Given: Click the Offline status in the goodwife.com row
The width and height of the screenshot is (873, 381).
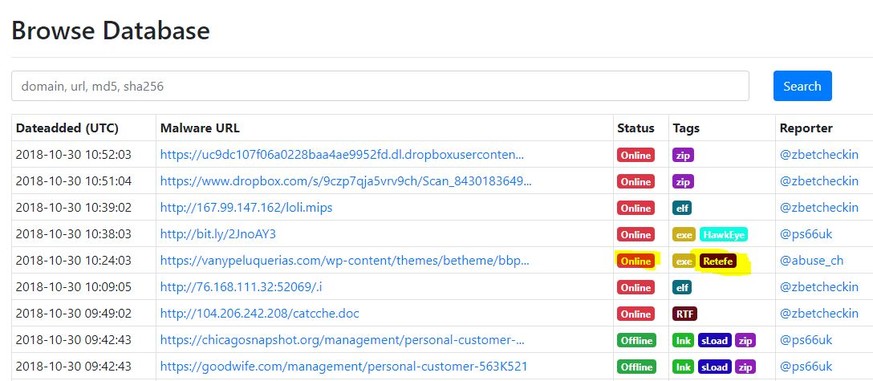Looking at the screenshot, I should tap(636, 367).
